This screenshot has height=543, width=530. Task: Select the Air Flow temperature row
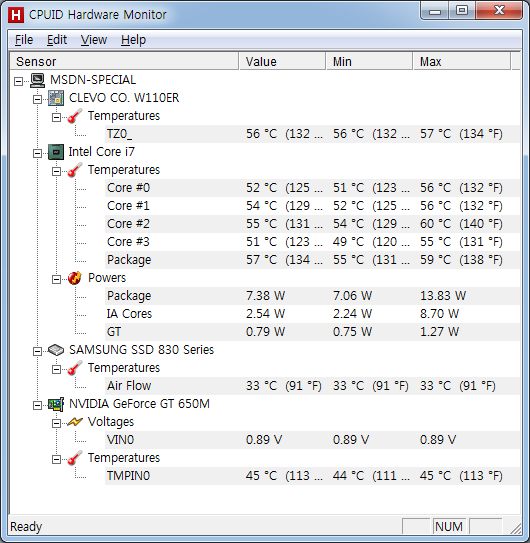[312, 386]
